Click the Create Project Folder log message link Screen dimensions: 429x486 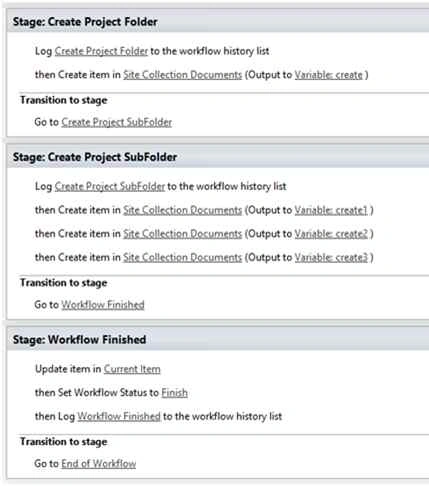[x=101, y=51]
